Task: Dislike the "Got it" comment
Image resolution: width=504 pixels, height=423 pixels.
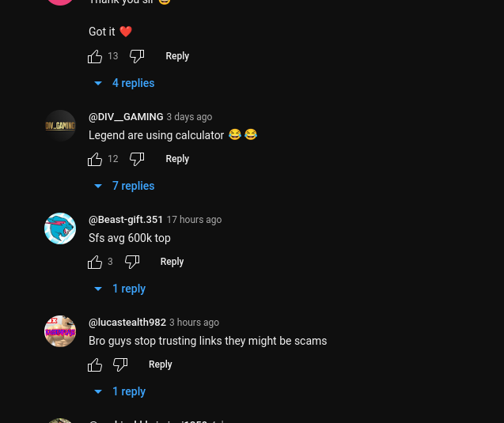Action: pos(137,56)
